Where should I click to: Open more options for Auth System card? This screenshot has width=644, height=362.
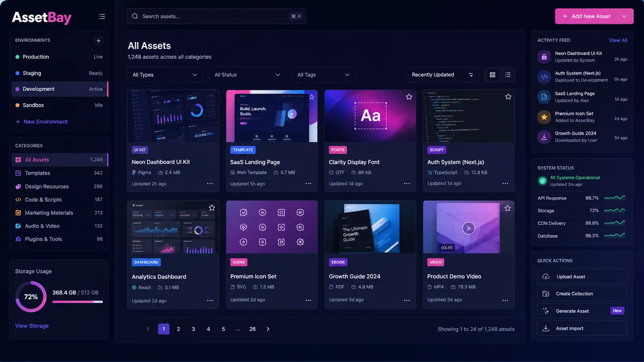click(505, 183)
